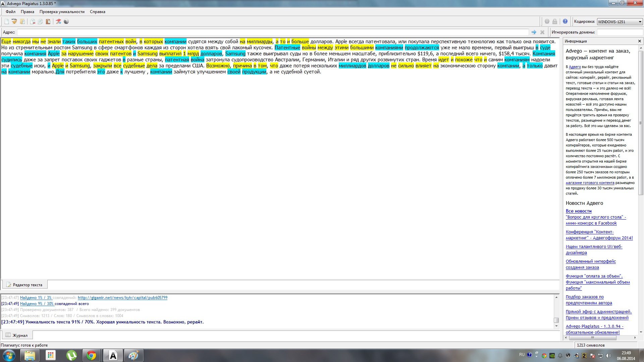Open the Проверка уникальности menu
644x362 pixels.
point(62,12)
